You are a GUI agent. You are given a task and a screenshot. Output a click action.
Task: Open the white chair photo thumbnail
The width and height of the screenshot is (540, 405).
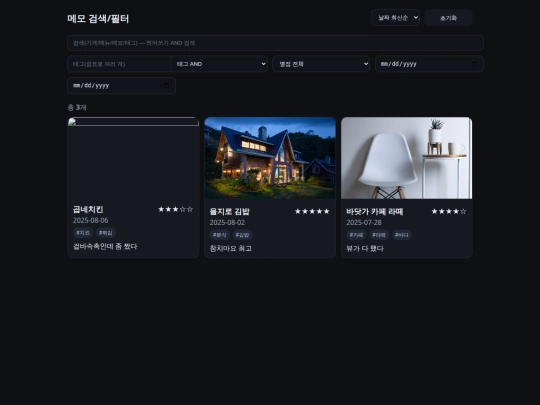point(406,158)
